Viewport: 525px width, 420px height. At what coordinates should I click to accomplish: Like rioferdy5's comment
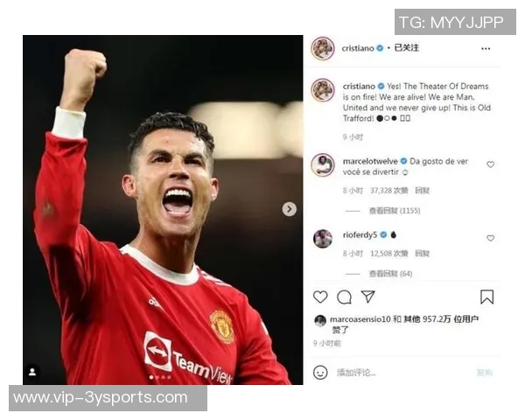pyautogui.click(x=490, y=238)
